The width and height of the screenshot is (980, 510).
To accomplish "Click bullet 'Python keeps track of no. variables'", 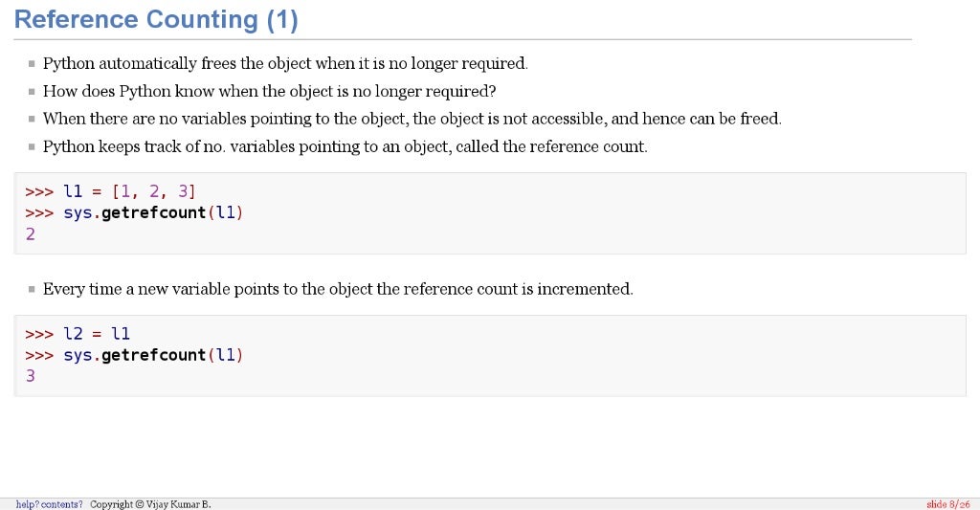I will point(345,146).
